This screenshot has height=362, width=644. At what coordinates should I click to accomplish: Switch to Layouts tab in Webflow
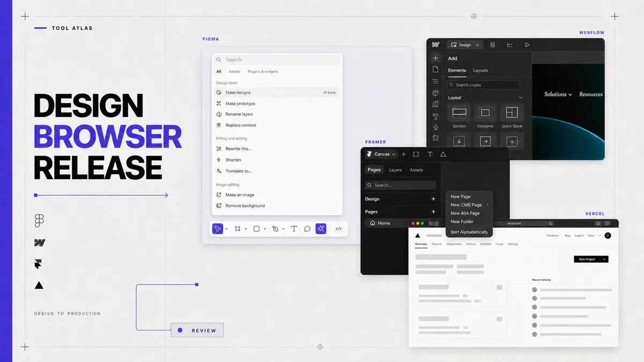(x=480, y=70)
